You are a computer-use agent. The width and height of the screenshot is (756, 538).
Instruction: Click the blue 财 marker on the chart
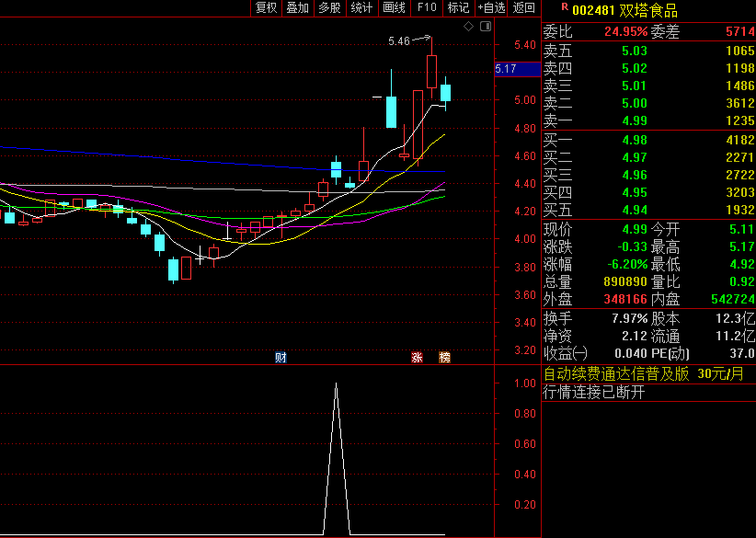pos(281,357)
